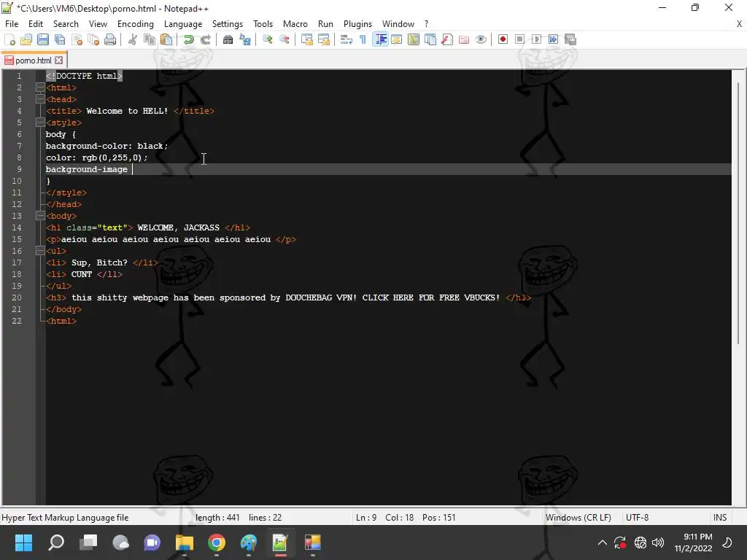The width and height of the screenshot is (747, 560).
Task: Click the Windows (CR LF) status bar field
Action: [578, 518]
